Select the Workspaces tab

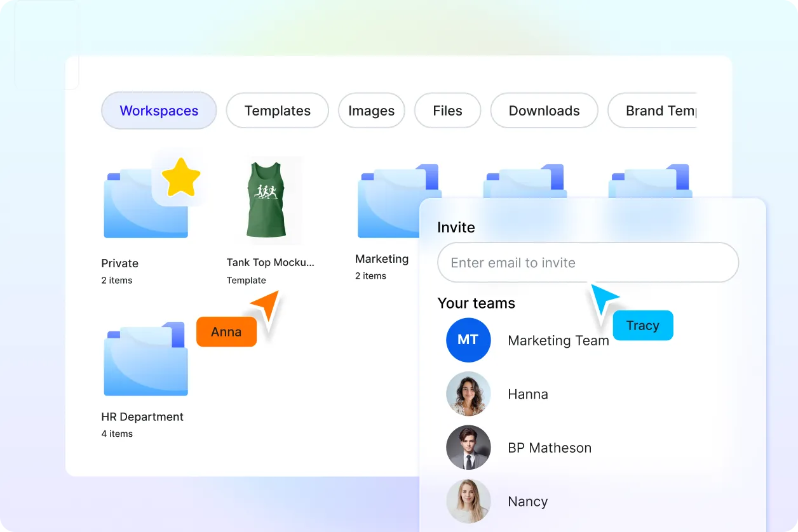(x=158, y=110)
